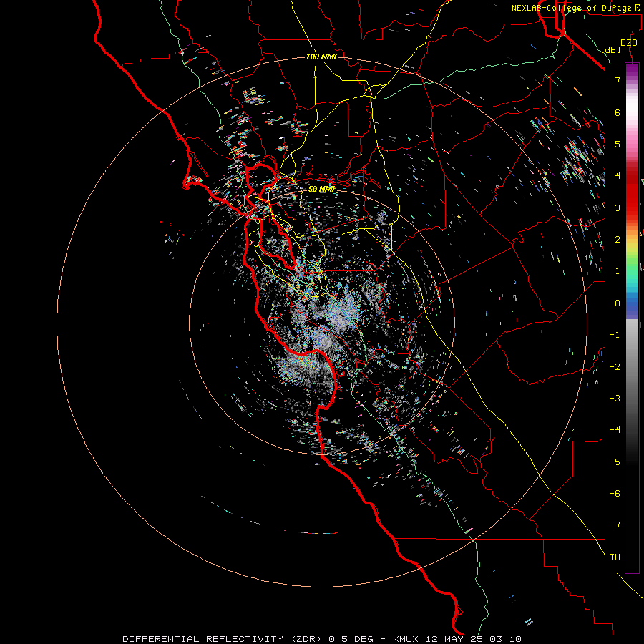
Task: Click the -7 dB tick label
Action: (615, 525)
